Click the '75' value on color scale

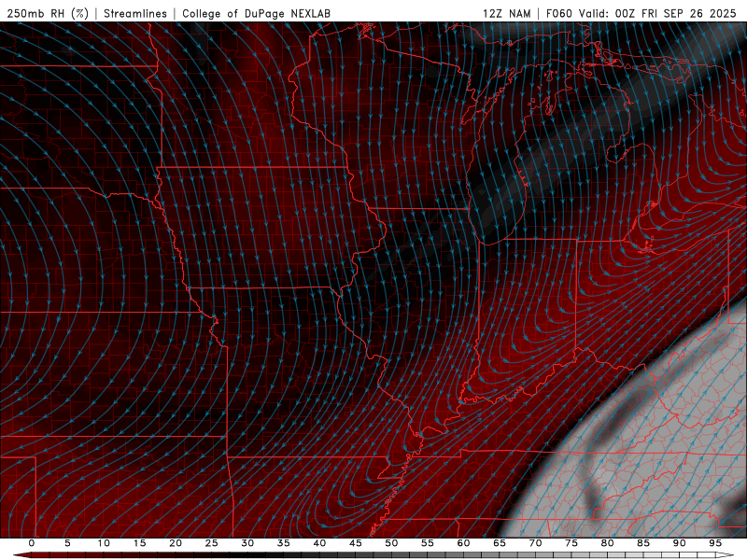point(571,543)
